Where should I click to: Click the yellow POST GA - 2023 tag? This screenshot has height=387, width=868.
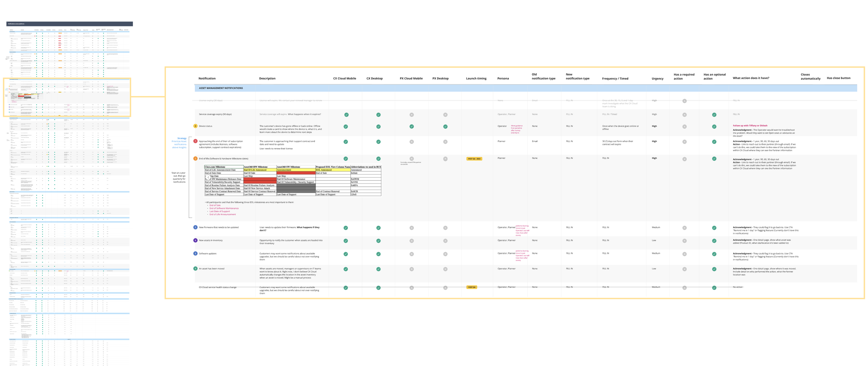(474, 159)
